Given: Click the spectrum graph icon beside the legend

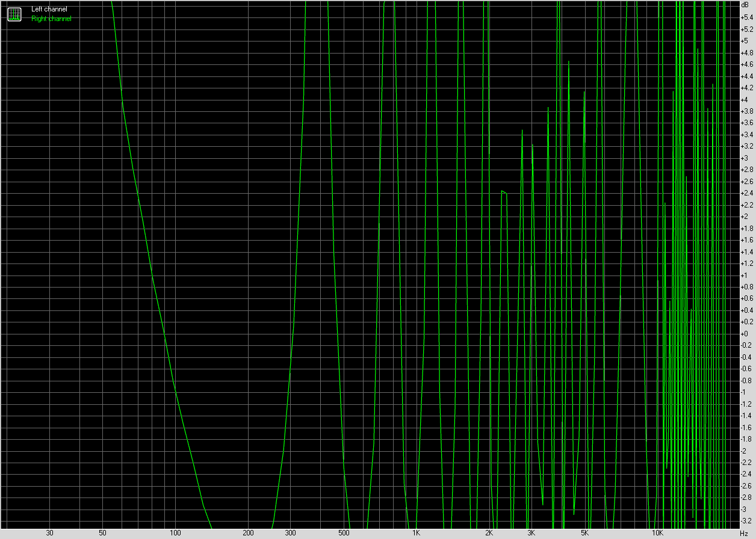Looking at the screenshot, I should click(14, 14).
